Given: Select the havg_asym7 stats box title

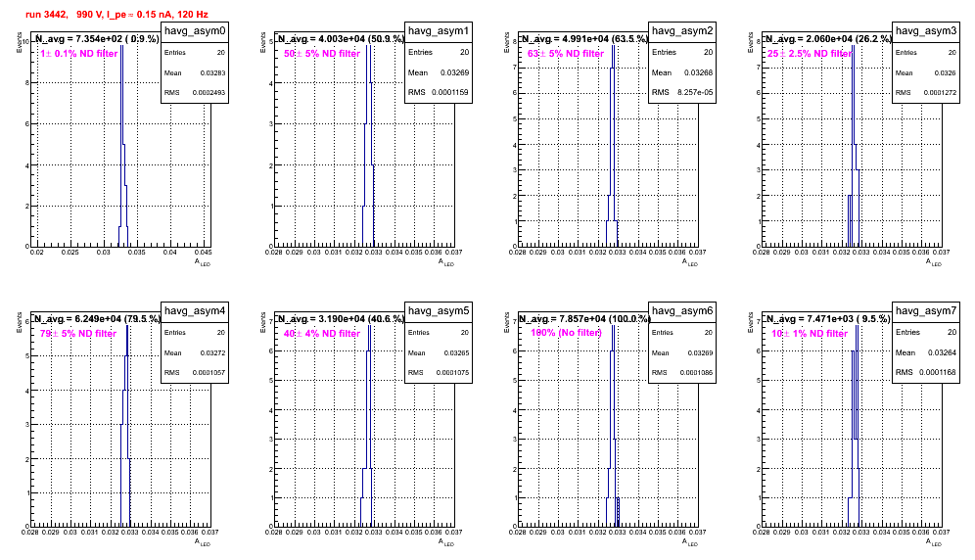Looking at the screenshot, I should pyautogui.click(x=926, y=311).
